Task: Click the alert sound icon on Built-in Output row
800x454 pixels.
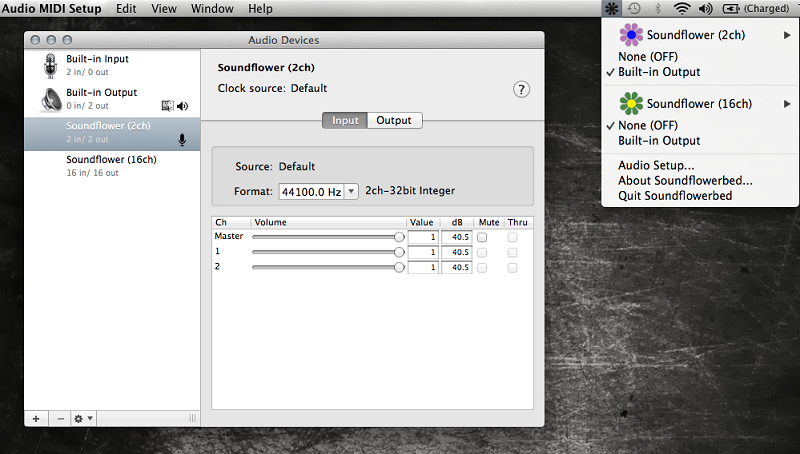Action: click(x=167, y=106)
